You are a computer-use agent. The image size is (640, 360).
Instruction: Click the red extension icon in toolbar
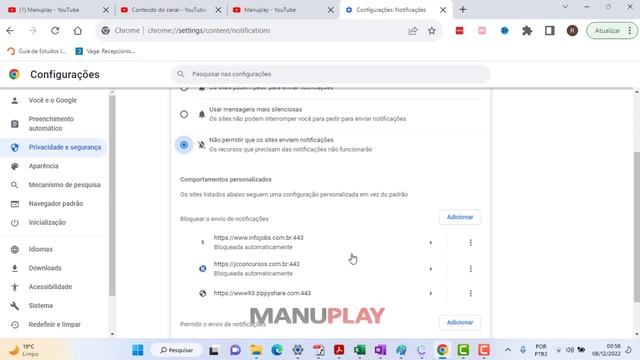click(460, 31)
